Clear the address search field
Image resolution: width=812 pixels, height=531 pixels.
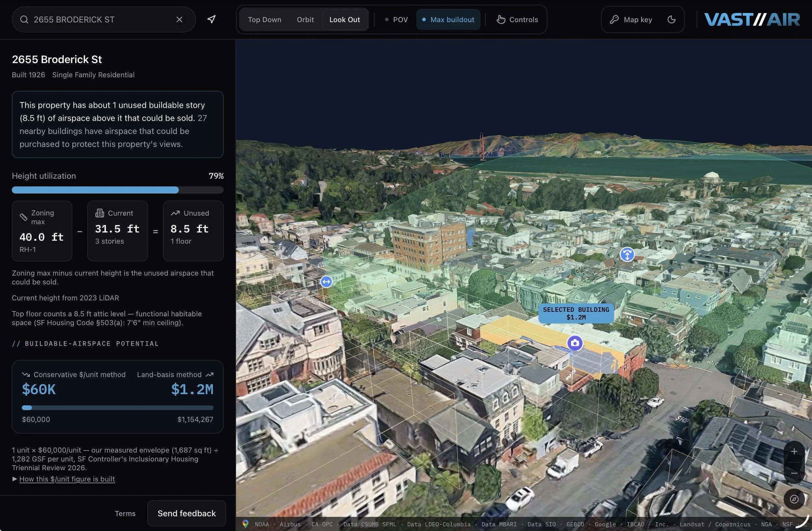pyautogui.click(x=179, y=19)
